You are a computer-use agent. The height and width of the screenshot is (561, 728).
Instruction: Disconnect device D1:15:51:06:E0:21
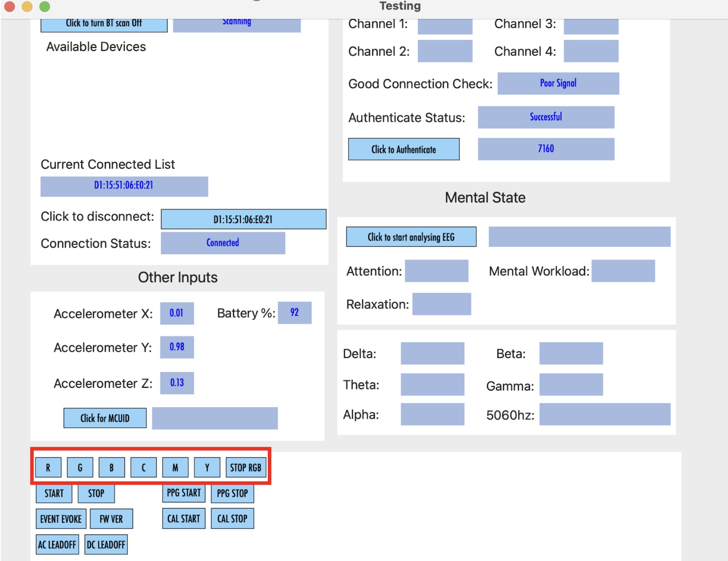[243, 219]
